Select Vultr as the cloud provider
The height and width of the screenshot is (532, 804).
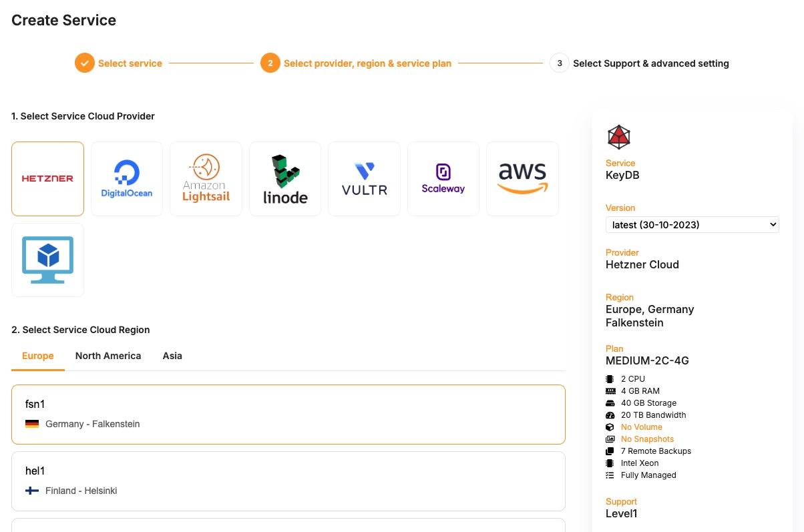364,178
